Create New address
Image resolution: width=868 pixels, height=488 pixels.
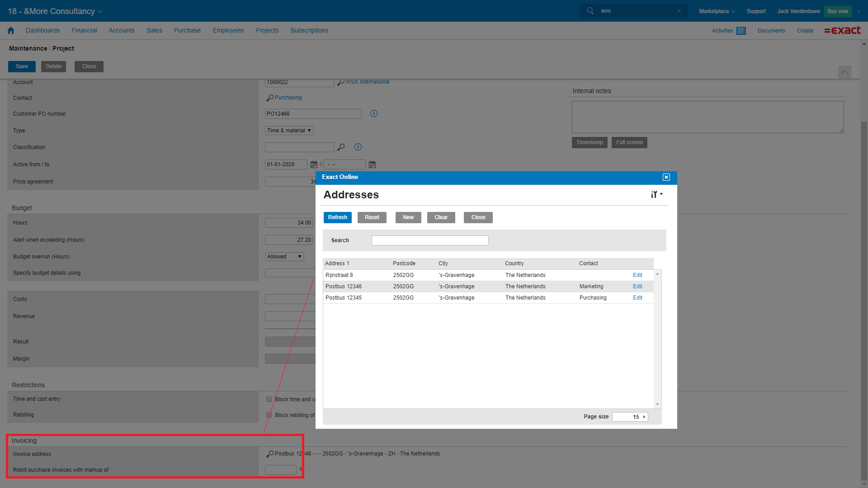[x=408, y=217]
